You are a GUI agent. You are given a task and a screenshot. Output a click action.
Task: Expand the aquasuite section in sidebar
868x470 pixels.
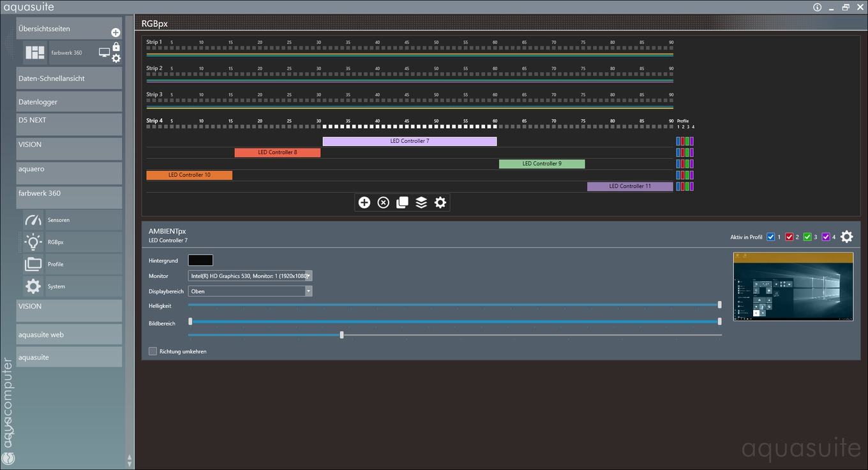69,357
